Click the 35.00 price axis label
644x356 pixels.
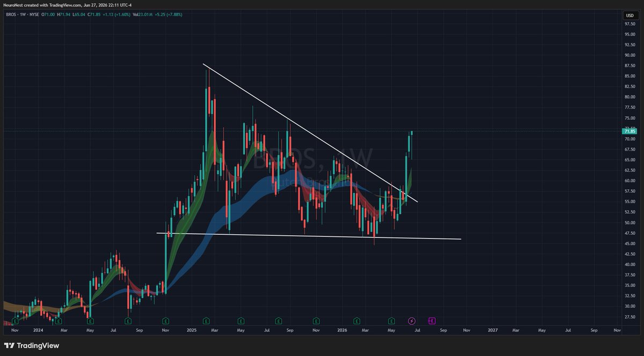[x=629, y=285]
